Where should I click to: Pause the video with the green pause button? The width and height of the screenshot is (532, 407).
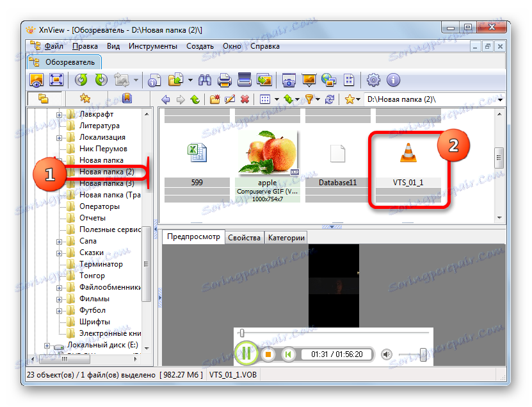(246, 354)
